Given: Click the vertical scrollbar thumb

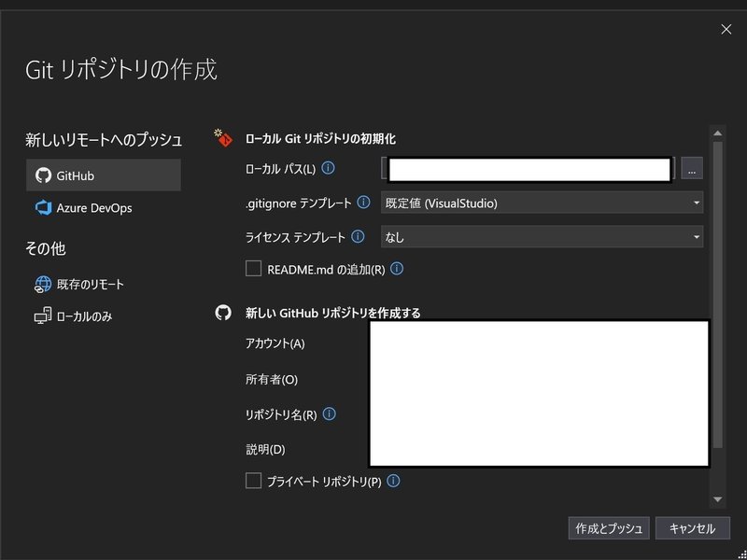Looking at the screenshot, I should 717,294.
